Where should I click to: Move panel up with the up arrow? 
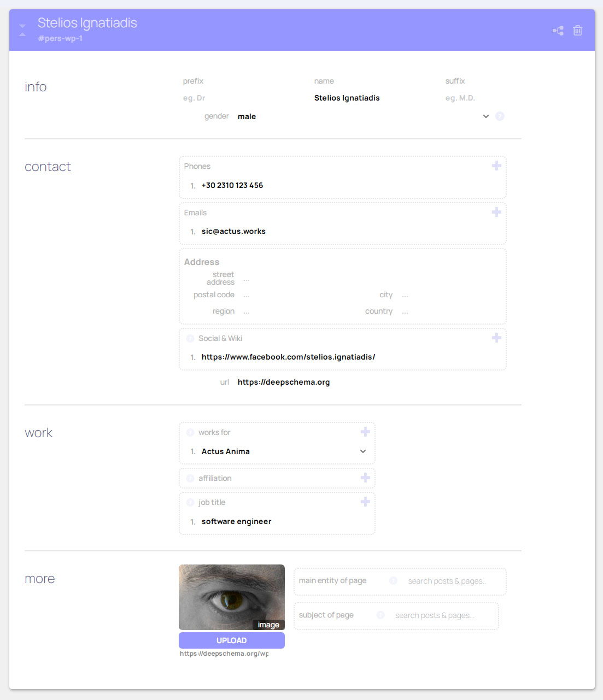click(22, 34)
